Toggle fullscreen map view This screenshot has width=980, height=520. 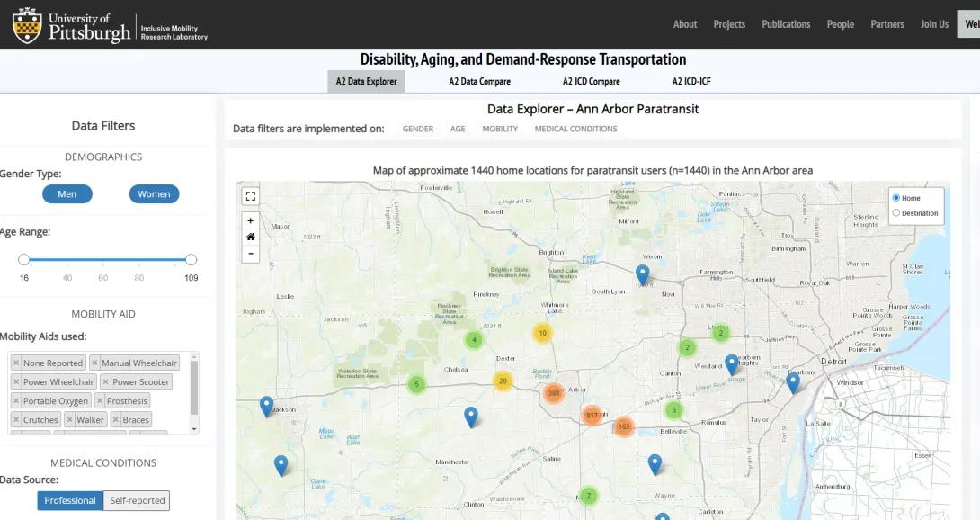[251, 196]
